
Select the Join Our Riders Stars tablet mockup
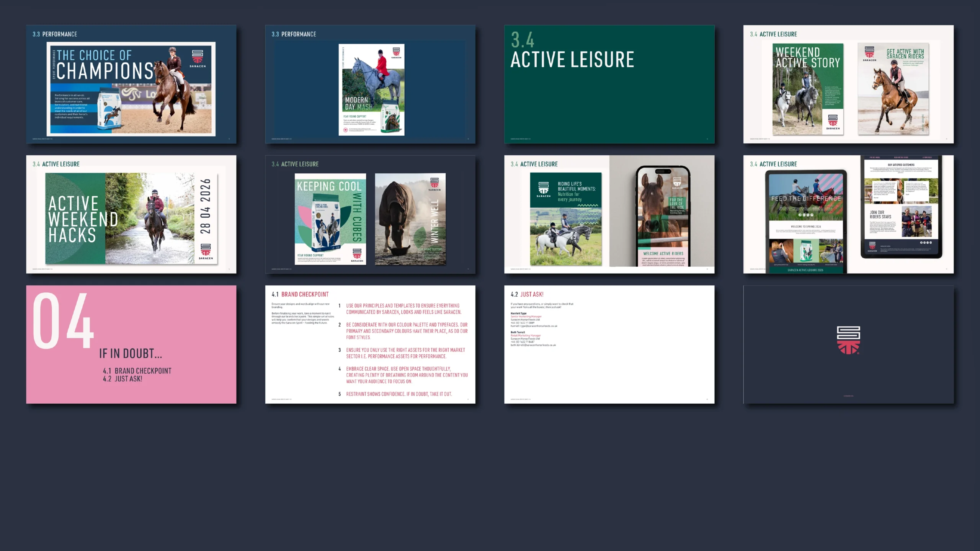tap(901, 207)
